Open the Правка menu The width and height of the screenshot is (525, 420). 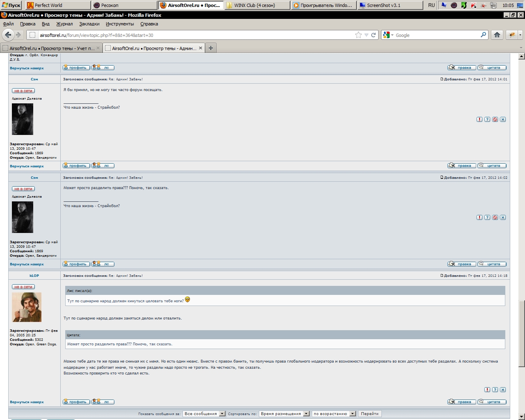point(27,24)
